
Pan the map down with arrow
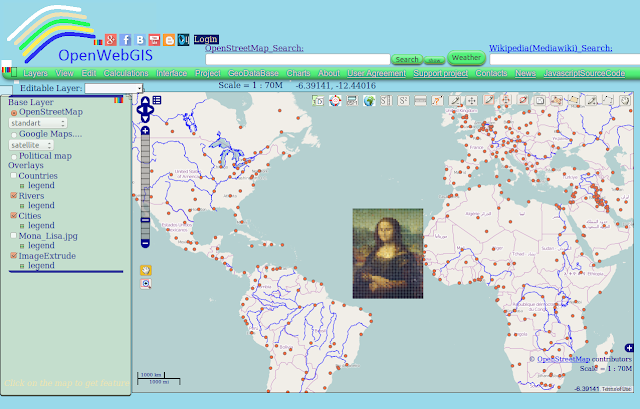tap(145, 118)
